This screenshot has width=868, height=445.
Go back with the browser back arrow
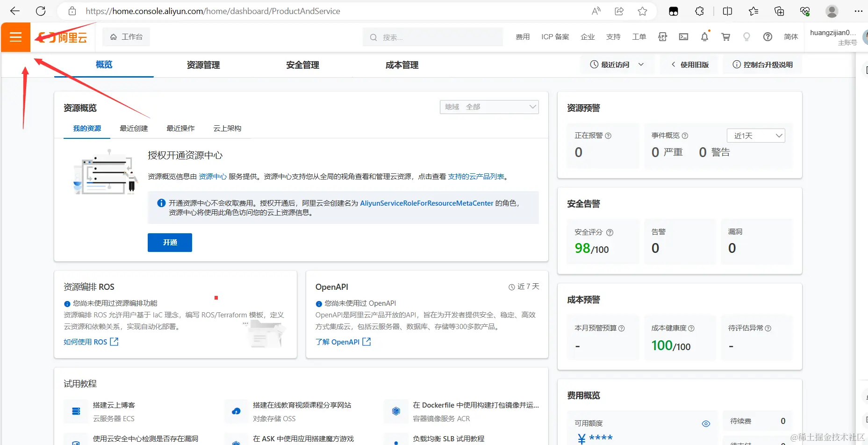click(15, 11)
